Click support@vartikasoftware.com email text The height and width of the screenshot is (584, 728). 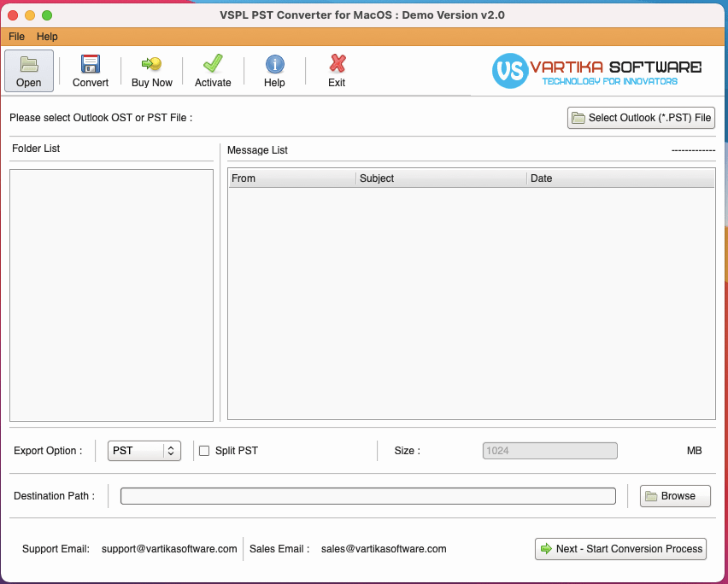pos(169,549)
